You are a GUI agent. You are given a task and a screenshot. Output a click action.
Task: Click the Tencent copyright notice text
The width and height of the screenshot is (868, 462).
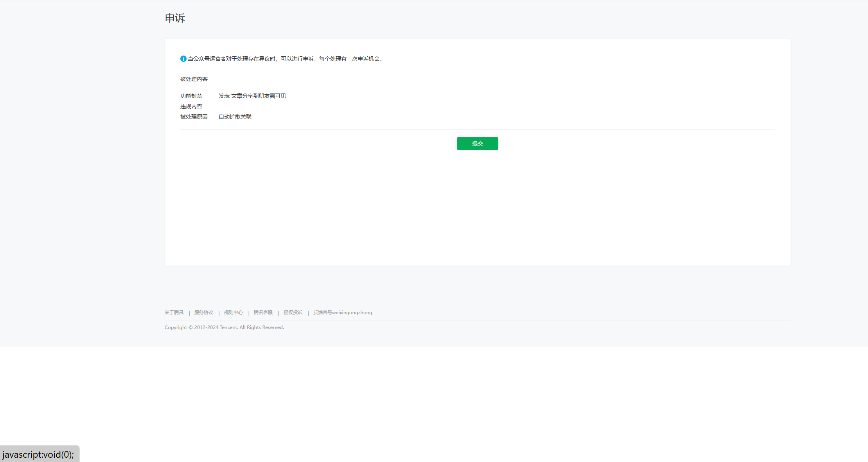pyautogui.click(x=224, y=327)
